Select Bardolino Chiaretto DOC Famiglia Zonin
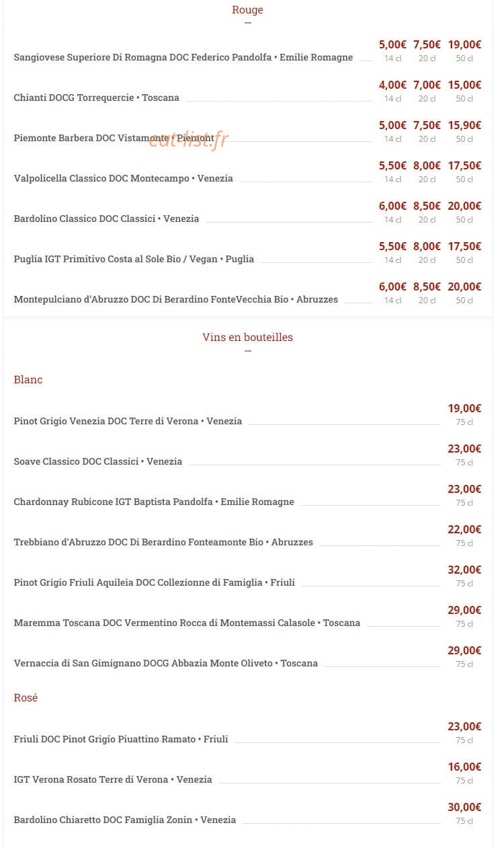 point(125,820)
